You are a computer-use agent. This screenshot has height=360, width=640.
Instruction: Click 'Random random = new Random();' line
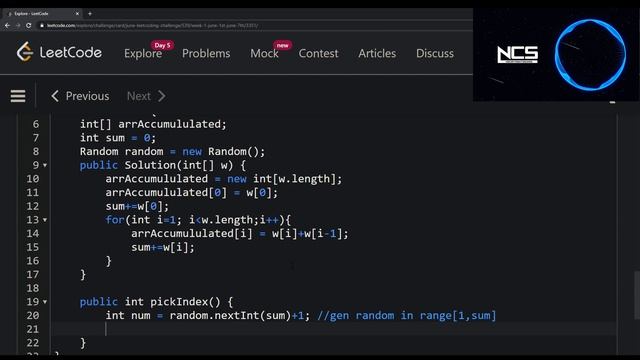172,151
